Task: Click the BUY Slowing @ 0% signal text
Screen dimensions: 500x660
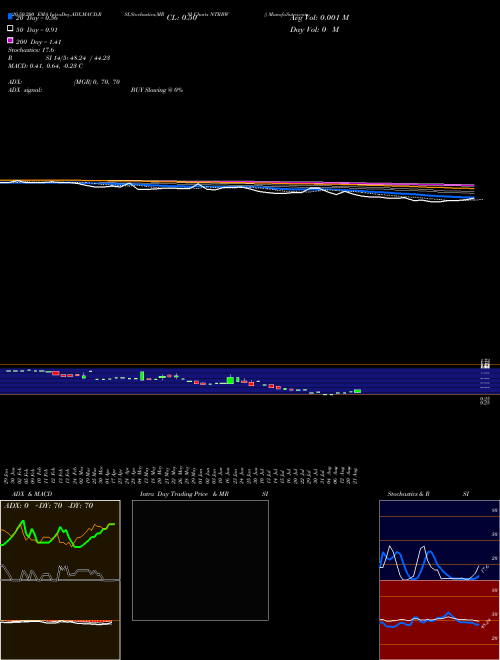Action: pos(157,90)
